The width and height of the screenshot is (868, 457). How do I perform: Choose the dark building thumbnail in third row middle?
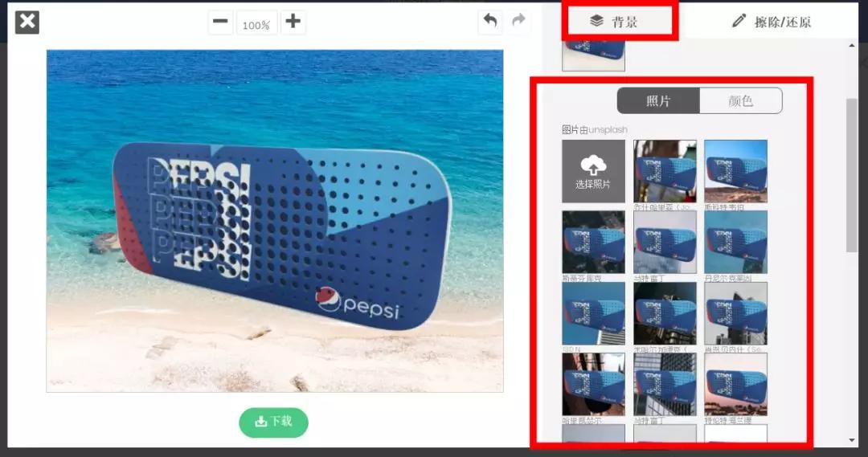tap(665, 313)
